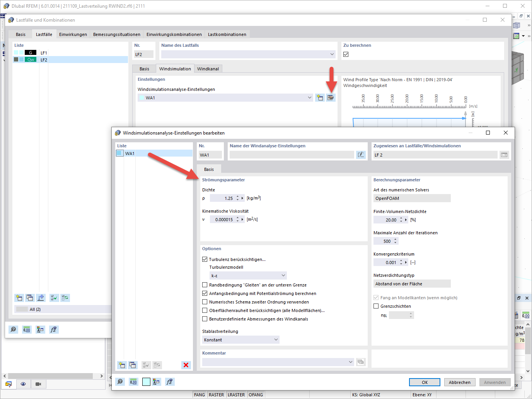Uncheck the Zu berechnen checkbox

point(346,54)
